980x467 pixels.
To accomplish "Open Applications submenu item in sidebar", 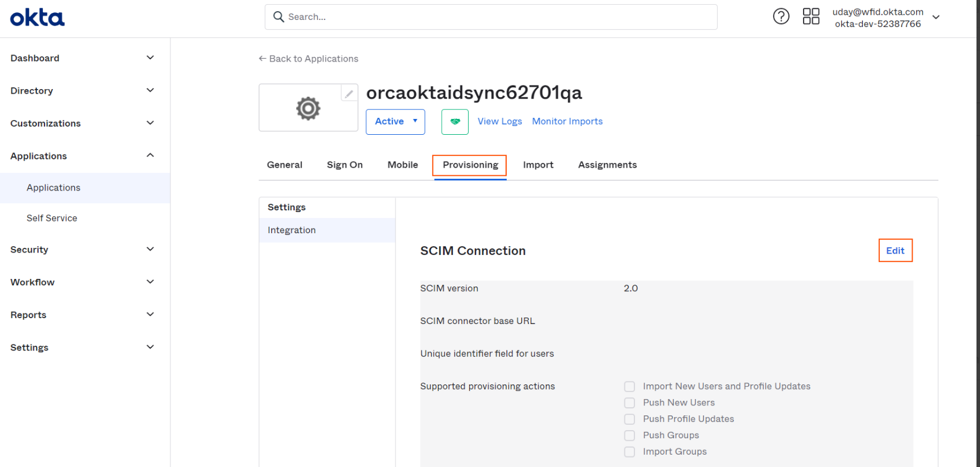I will [x=86, y=188].
